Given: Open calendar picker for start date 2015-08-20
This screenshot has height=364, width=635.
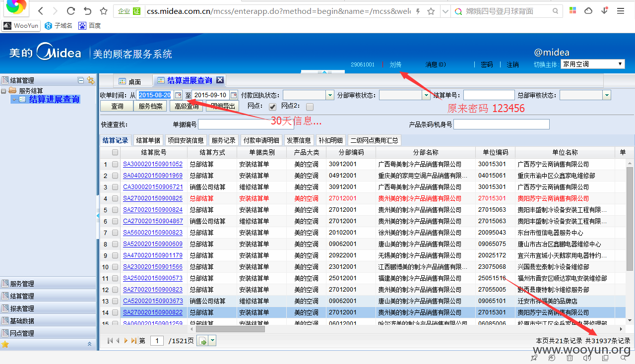Looking at the screenshot, I should pos(178,95).
